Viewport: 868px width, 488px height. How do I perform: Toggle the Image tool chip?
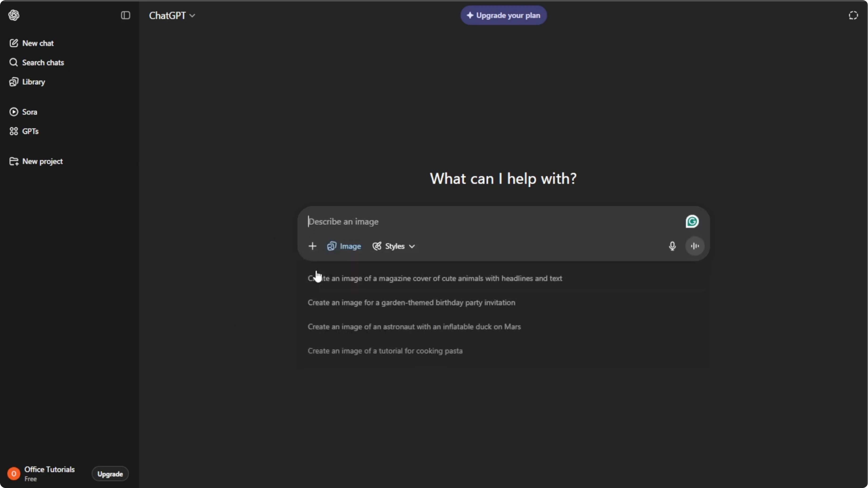point(344,246)
